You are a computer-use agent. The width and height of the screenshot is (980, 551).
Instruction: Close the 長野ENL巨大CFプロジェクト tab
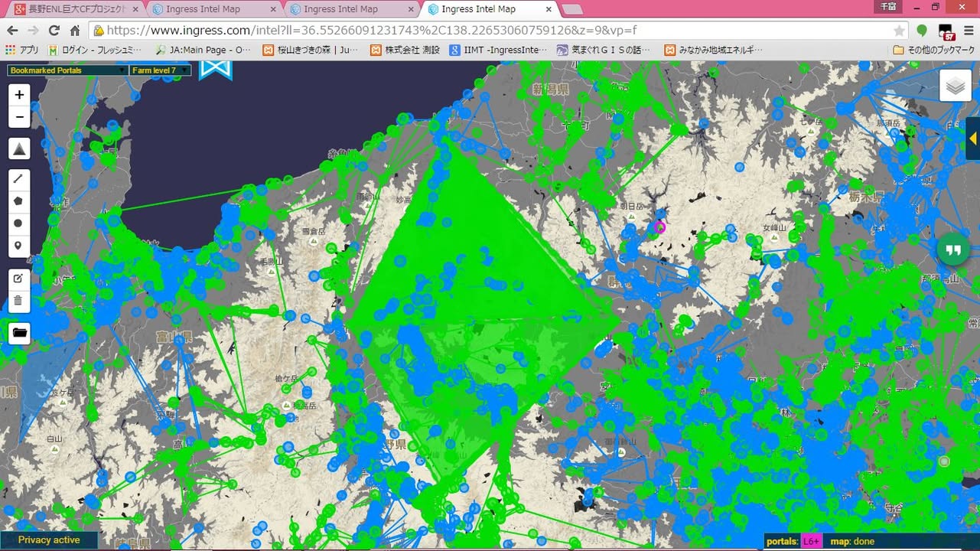point(135,9)
